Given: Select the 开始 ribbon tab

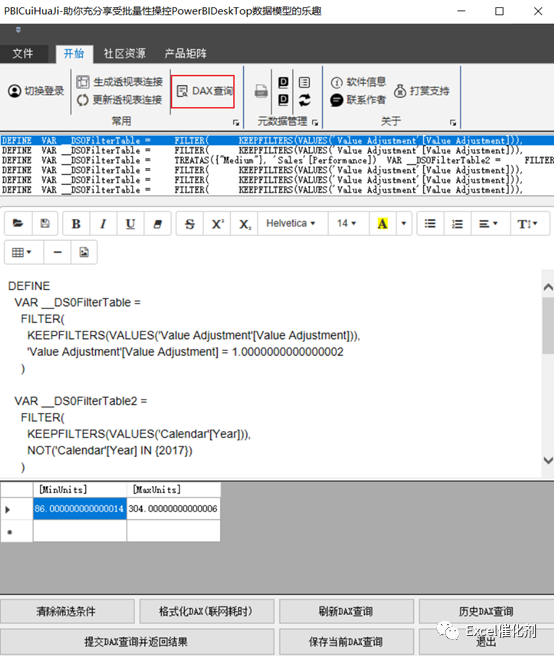Looking at the screenshot, I should click(74, 54).
